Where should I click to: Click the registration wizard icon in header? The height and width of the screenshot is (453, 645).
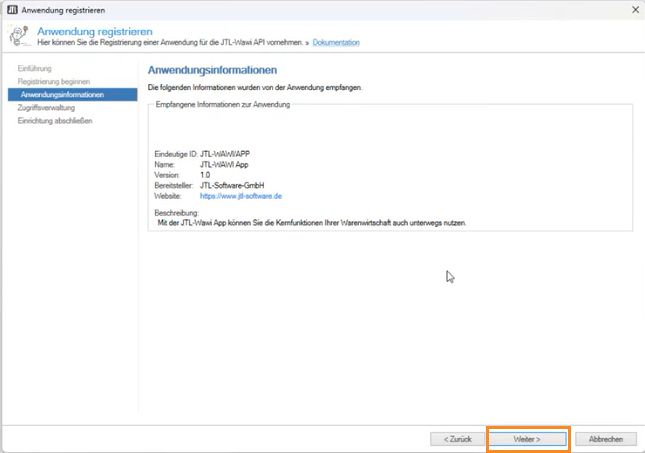pos(18,37)
